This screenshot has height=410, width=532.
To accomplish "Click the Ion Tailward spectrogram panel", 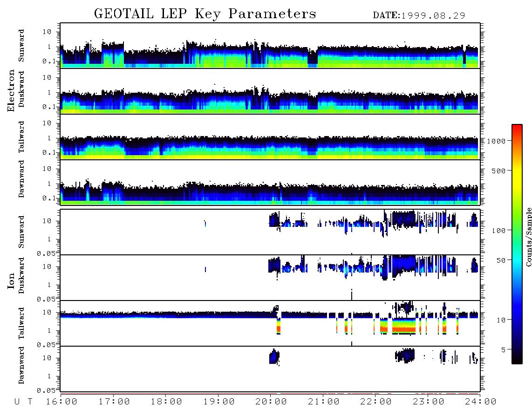I will (x=270, y=323).
